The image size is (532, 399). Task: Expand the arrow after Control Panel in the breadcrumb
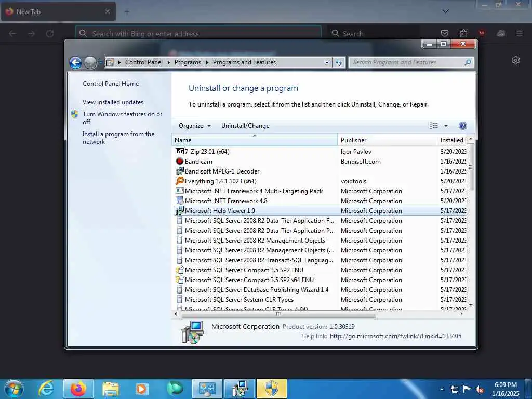point(169,62)
